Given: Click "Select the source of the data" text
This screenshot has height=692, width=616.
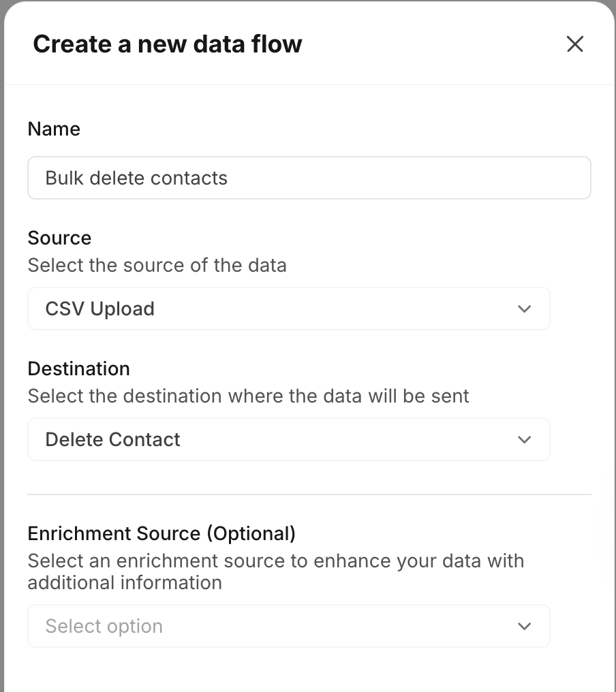Looking at the screenshot, I should pos(157,264).
